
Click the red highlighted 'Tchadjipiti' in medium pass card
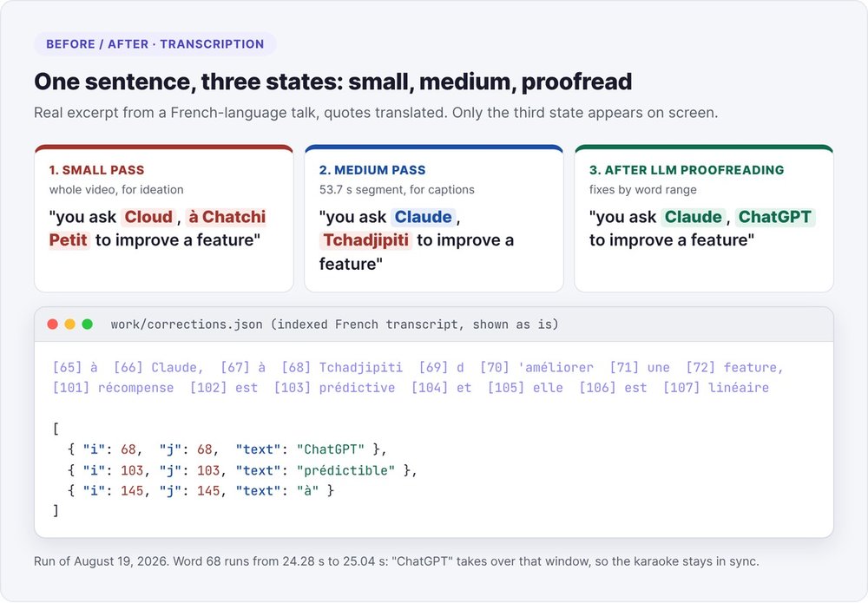(366, 240)
